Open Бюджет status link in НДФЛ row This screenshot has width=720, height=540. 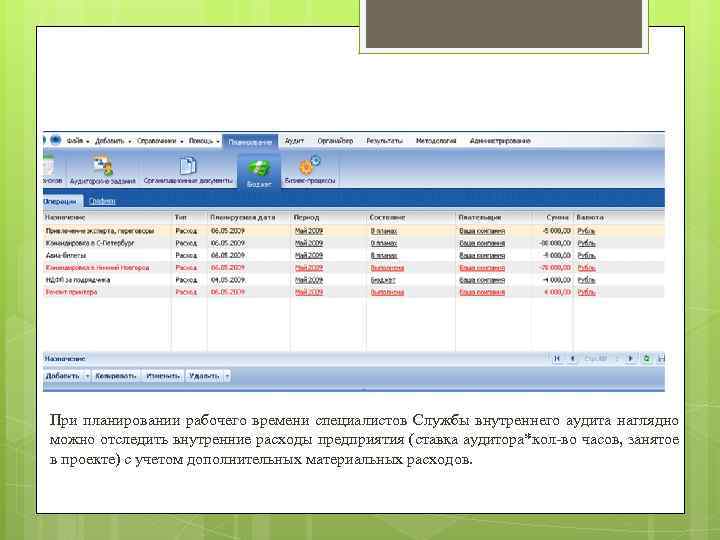(383, 280)
